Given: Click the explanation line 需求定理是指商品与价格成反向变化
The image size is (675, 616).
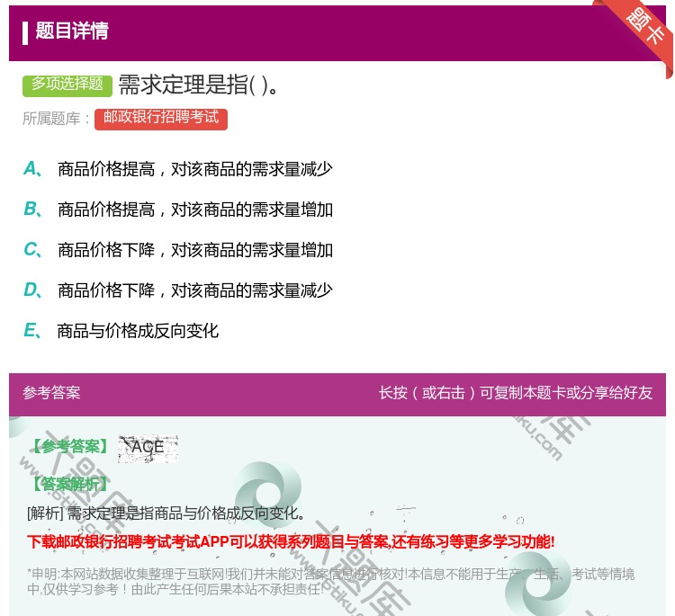Looking at the screenshot, I should point(166,513).
